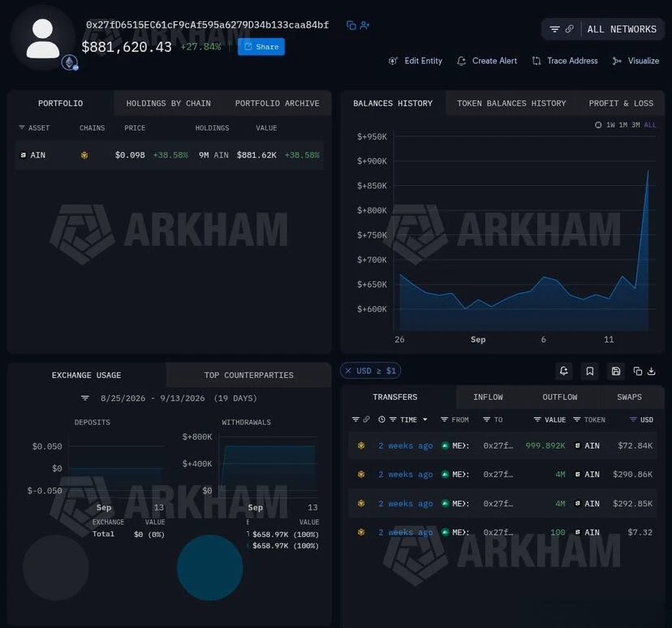Open the OUTFLOW tab
Viewport: 672px width, 628px height.
560,397
